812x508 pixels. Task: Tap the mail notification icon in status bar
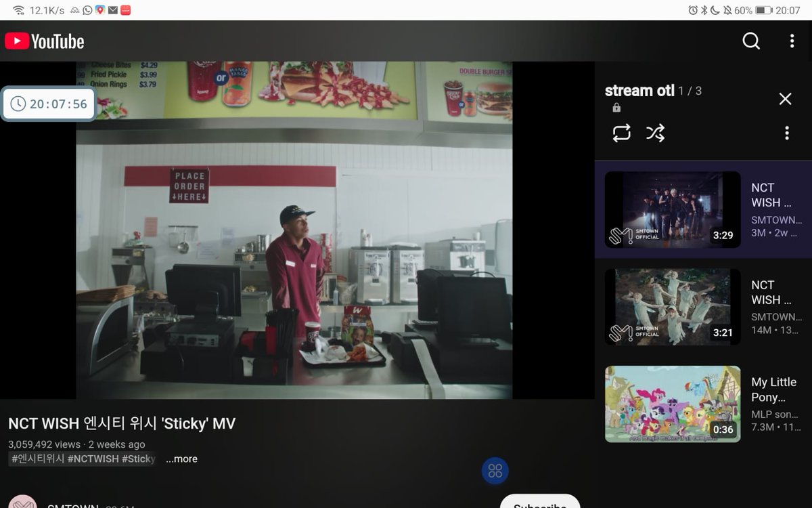click(112, 10)
